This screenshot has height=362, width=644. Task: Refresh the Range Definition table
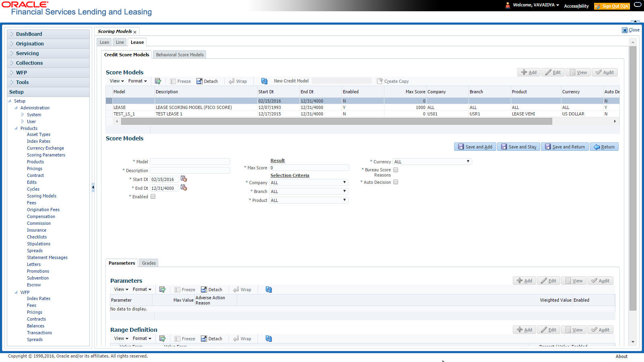tap(268, 339)
